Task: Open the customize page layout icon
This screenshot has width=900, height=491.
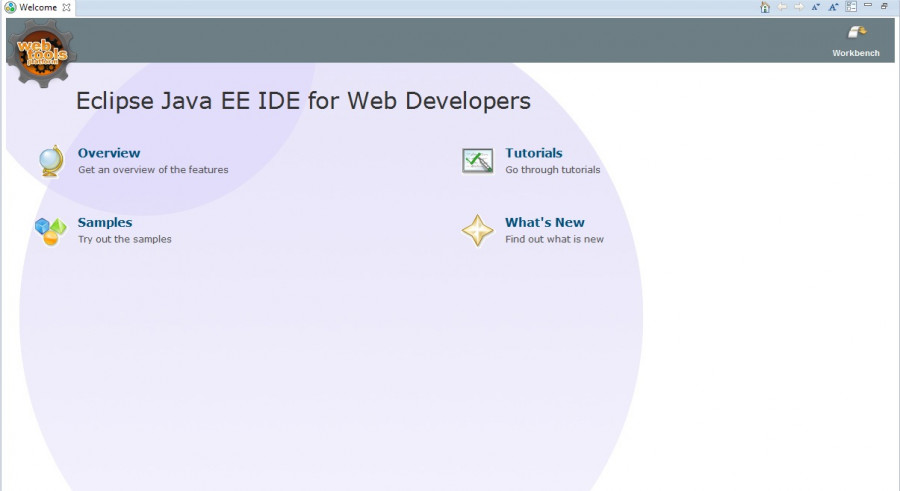Action: click(x=851, y=7)
